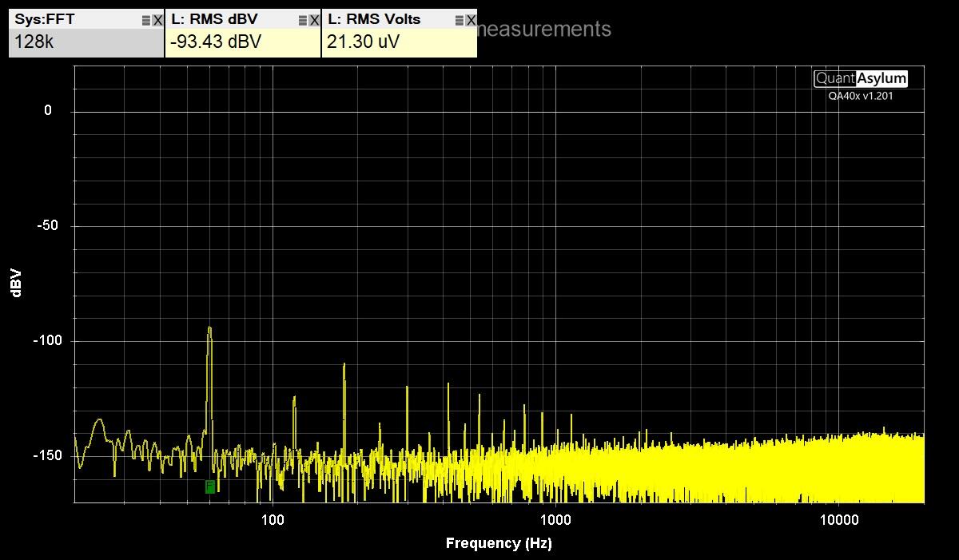The image size is (959, 560).
Task: Open the Sys:FFT panel menu icon
Action: click(145, 20)
